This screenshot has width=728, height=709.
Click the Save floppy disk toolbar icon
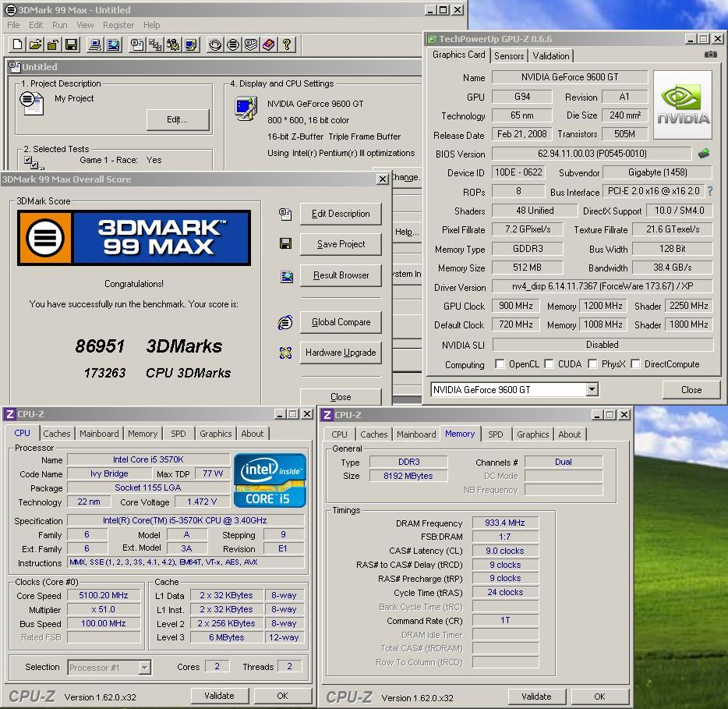[71, 44]
